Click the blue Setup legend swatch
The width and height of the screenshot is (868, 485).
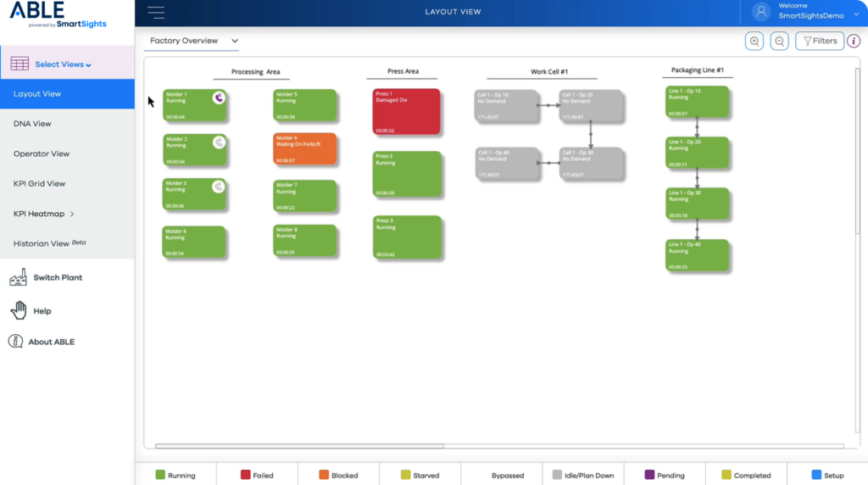tap(815, 476)
